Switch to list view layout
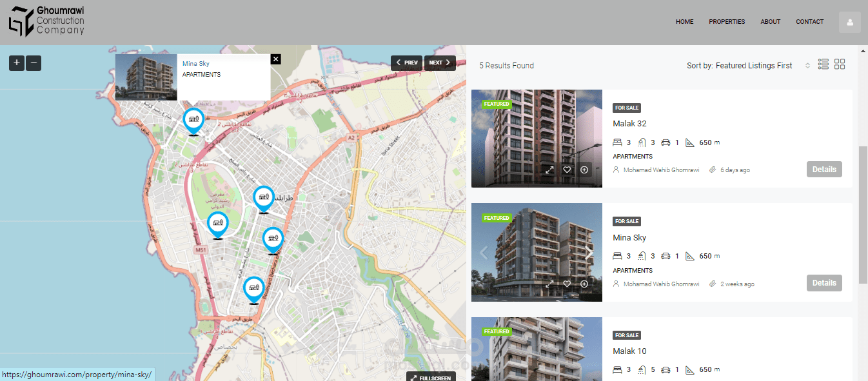 pos(823,64)
